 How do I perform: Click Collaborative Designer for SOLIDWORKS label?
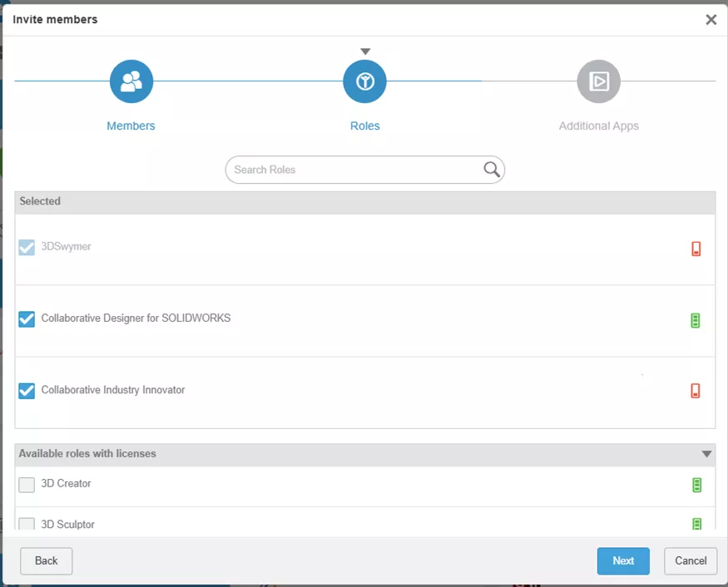pyautogui.click(x=136, y=318)
